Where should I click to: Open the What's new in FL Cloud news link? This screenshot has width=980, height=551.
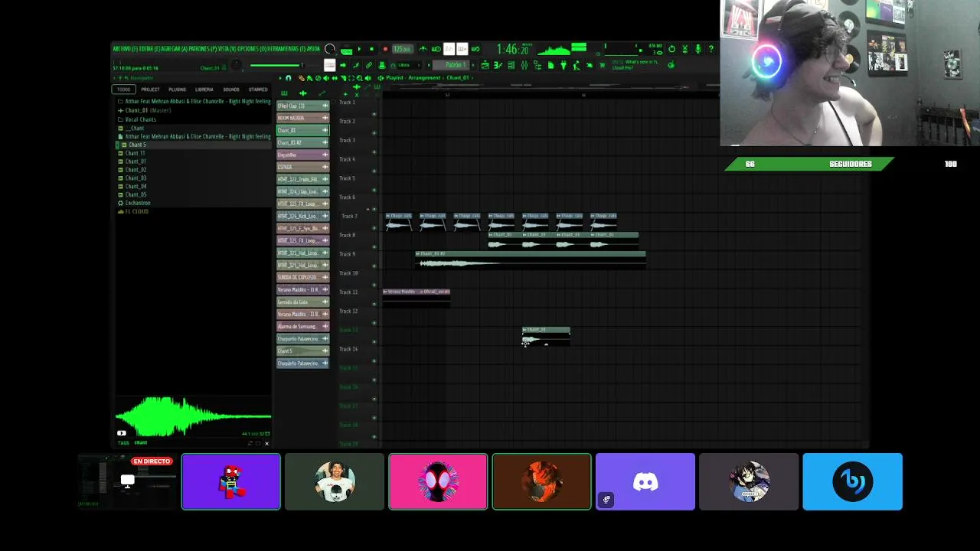coord(635,65)
